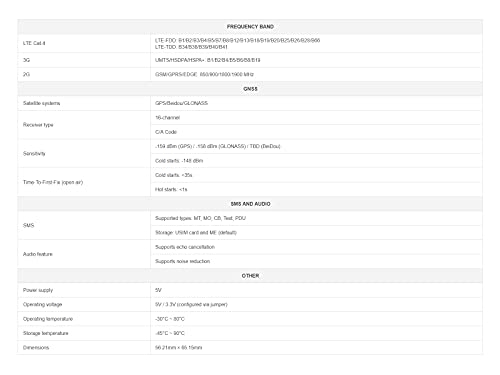Click the UMTS/HSDPA/HSPA+ bands value
This screenshot has width=500, height=375.
point(207,60)
